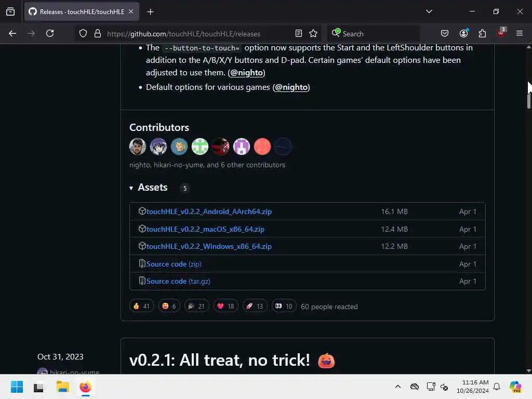Click the file-zip icon beside Source code (zip)
This screenshot has width=532, height=399.
tap(142, 263)
